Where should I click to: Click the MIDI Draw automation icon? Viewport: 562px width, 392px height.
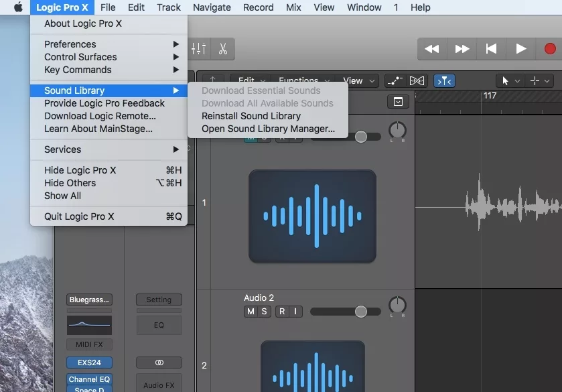[395, 80]
